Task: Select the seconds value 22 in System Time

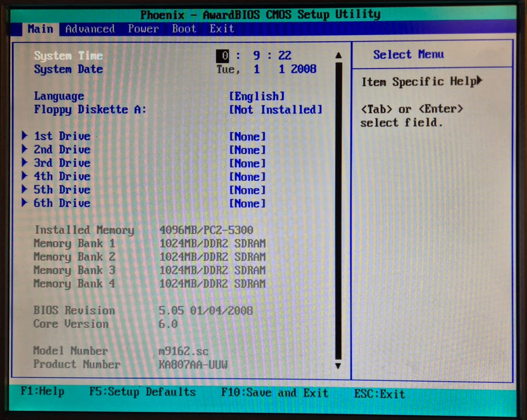Action: [285, 55]
